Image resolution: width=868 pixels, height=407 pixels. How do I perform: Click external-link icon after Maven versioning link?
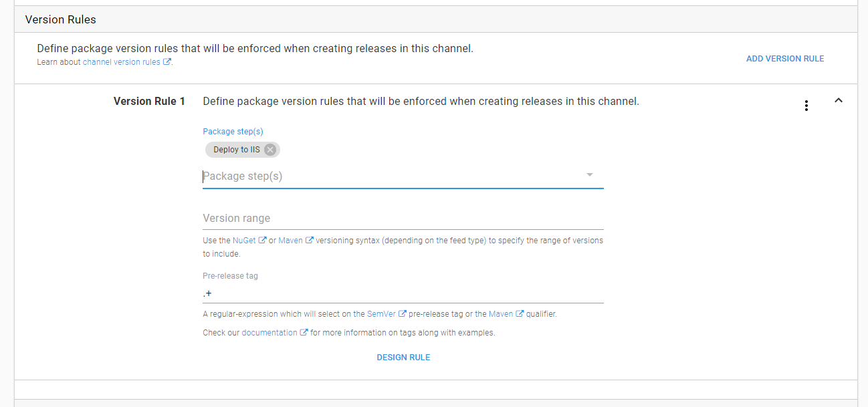tap(310, 241)
